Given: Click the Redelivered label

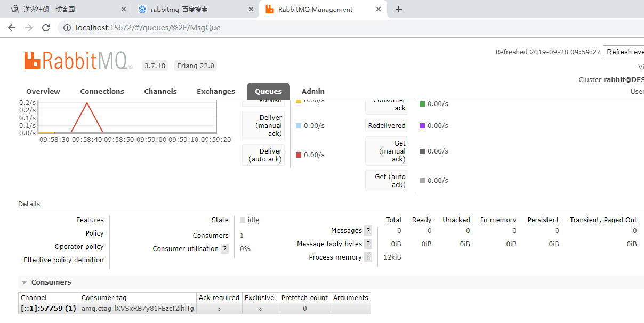Looking at the screenshot, I should [x=387, y=126].
